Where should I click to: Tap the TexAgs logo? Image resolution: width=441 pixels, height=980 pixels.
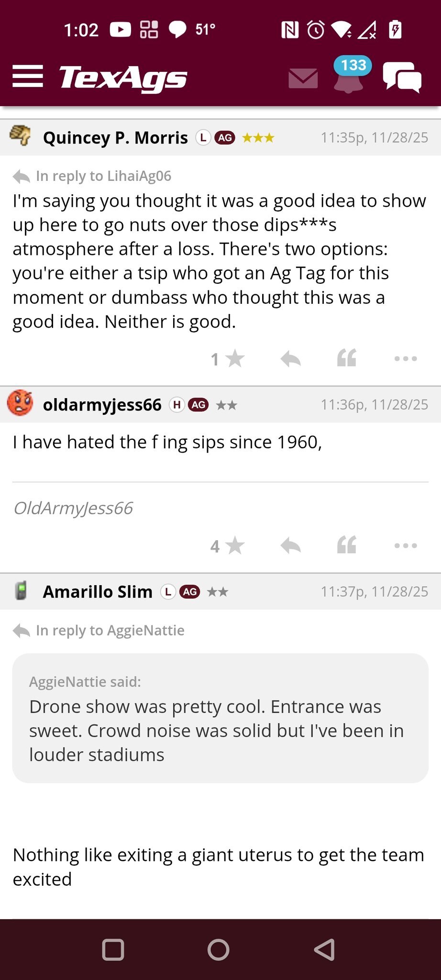point(123,78)
